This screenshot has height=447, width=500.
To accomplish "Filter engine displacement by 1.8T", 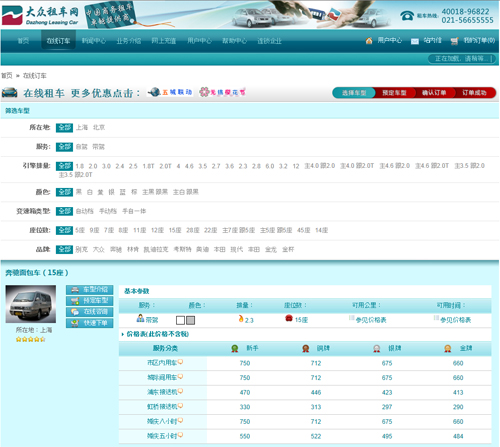I will pyautogui.click(x=148, y=166).
